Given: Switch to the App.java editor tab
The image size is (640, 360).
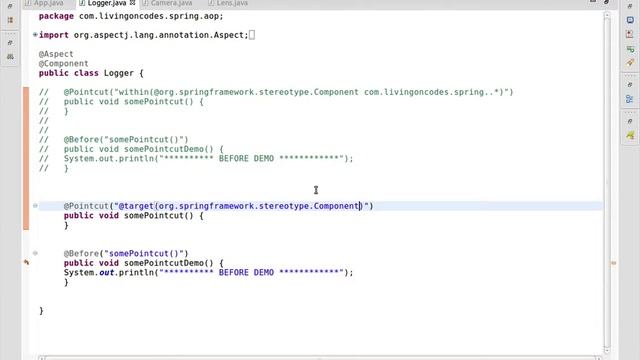Looking at the screenshot, I should coord(44,3).
